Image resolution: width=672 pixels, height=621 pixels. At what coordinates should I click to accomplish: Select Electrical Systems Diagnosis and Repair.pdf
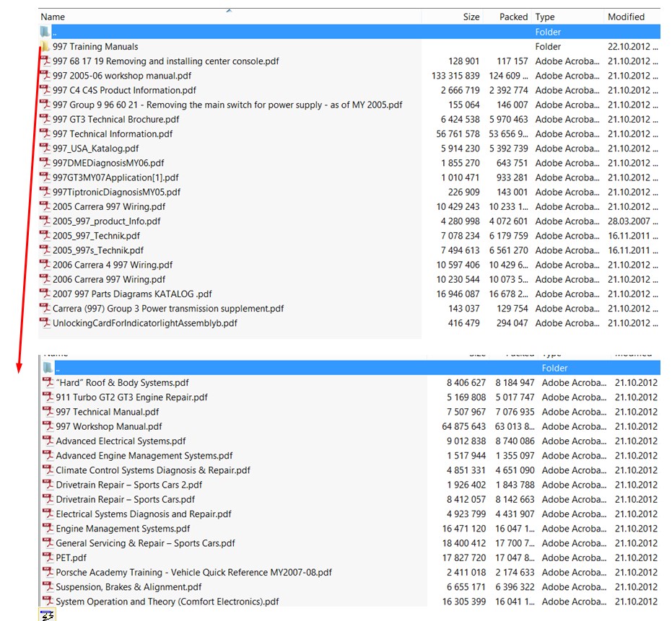coord(144,514)
